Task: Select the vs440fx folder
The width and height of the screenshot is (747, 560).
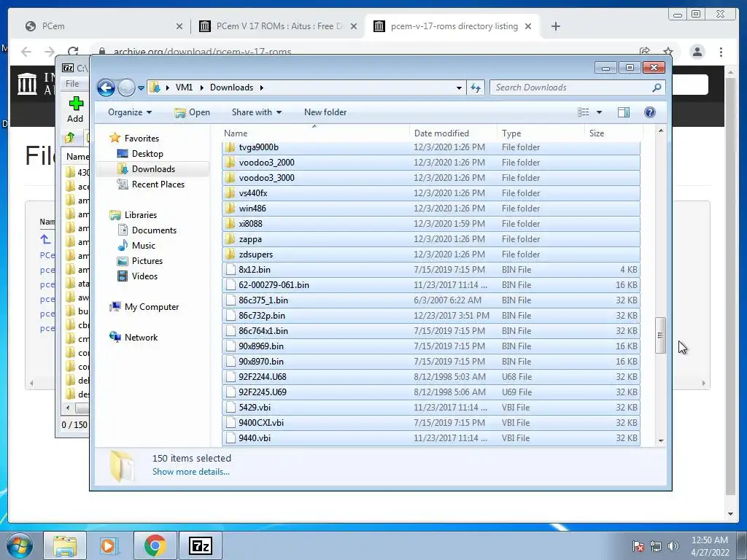Action: pyautogui.click(x=430, y=193)
